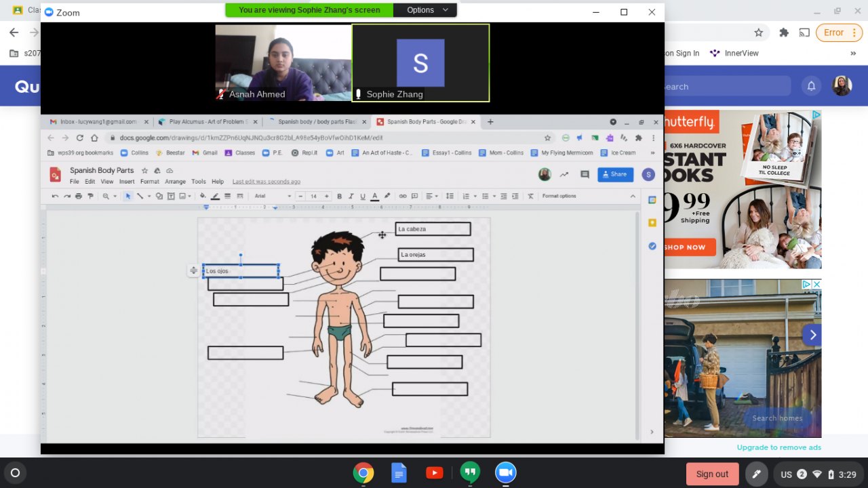Open the Quizlet notifications bell
Image resolution: width=868 pixels, height=488 pixels.
pyautogui.click(x=810, y=86)
